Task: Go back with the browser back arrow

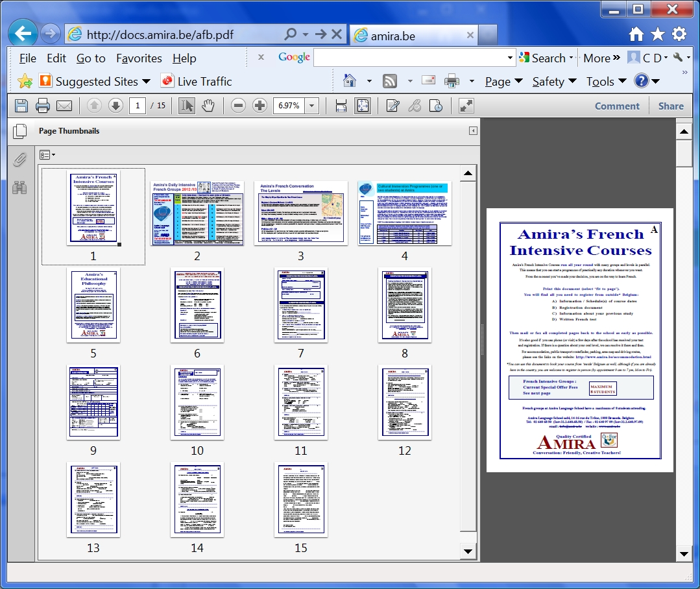Action: click(x=23, y=33)
